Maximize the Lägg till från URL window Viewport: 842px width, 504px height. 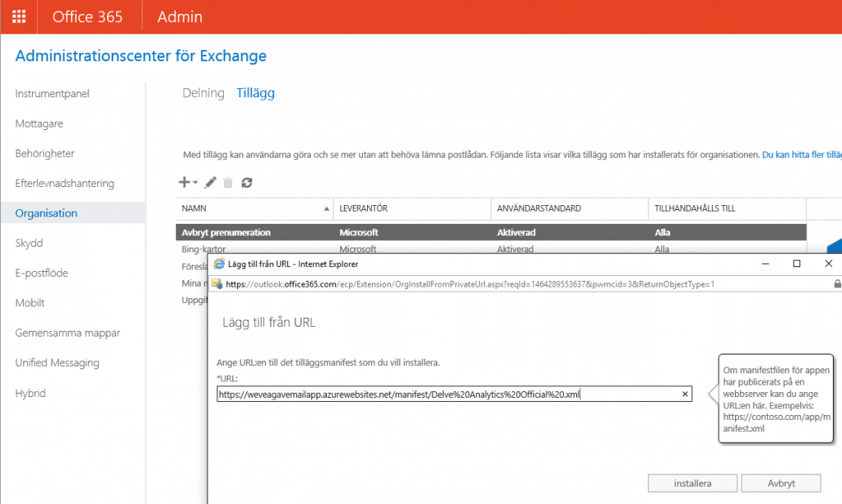pyautogui.click(x=796, y=264)
